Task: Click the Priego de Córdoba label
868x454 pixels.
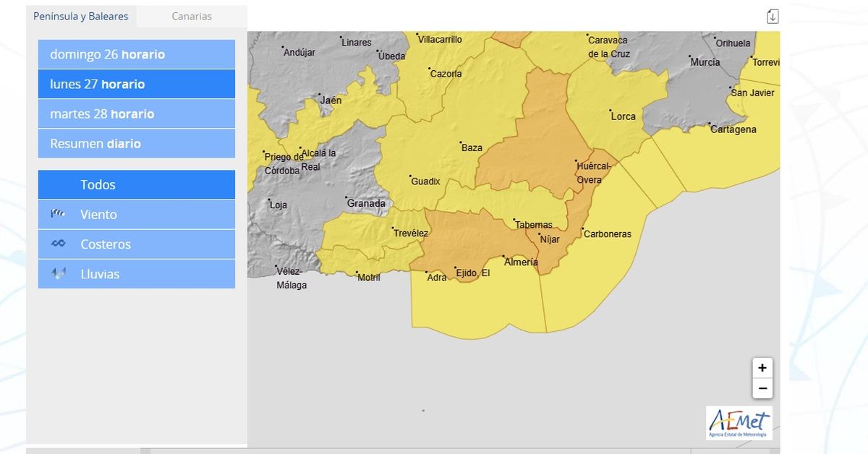Action: tap(283, 164)
